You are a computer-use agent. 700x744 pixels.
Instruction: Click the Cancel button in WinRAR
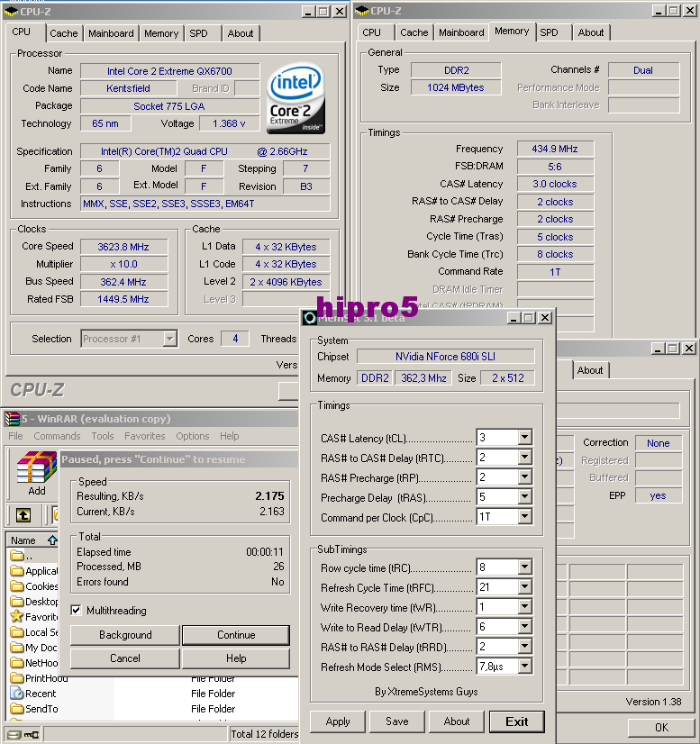point(125,658)
